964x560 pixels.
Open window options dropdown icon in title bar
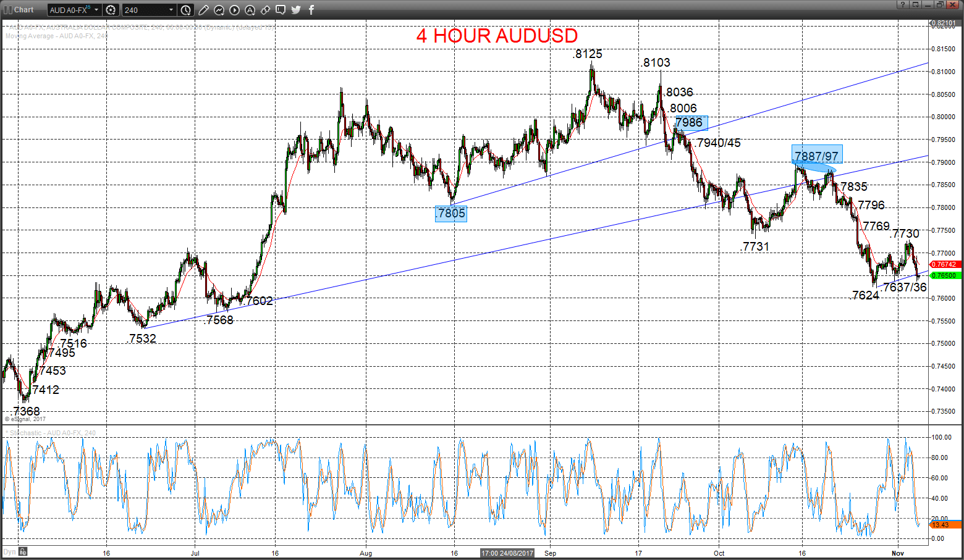pyautogui.click(x=915, y=5)
